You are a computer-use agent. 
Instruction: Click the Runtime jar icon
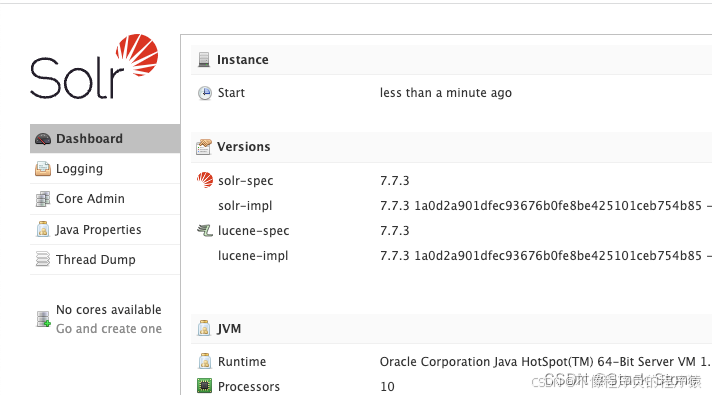tap(205, 361)
